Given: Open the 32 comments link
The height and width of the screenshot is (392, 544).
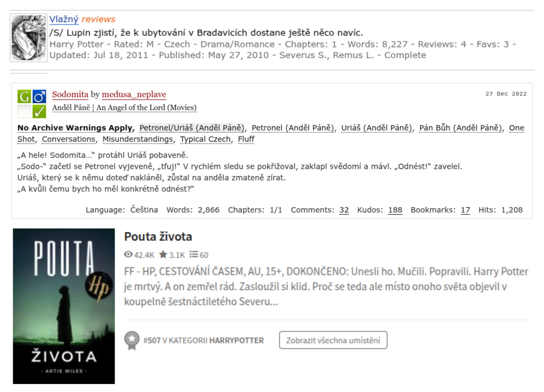Looking at the screenshot, I should coord(344,210).
